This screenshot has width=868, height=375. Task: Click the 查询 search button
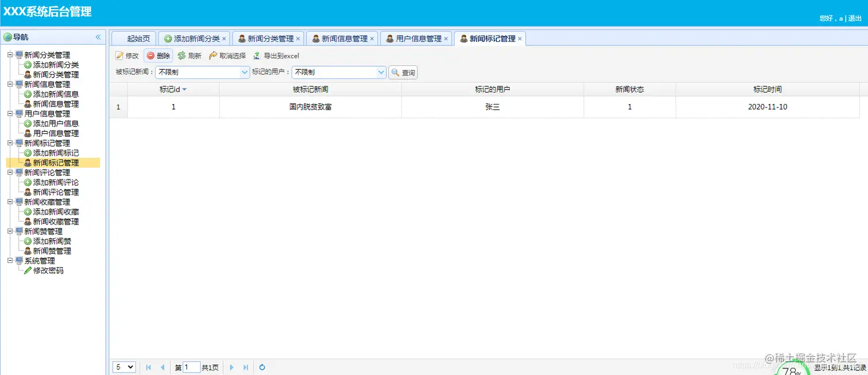(403, 73)
